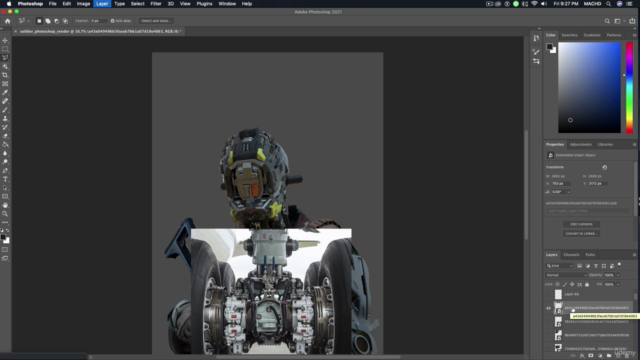Switch to the Adjustments tab
This screenshot has width=640, height=360.
580,144
